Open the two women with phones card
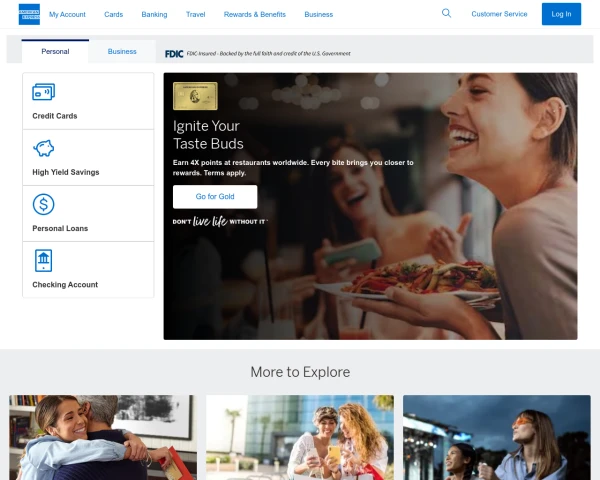Viewport: 600px width, 480px height. (x=300, y=438)
